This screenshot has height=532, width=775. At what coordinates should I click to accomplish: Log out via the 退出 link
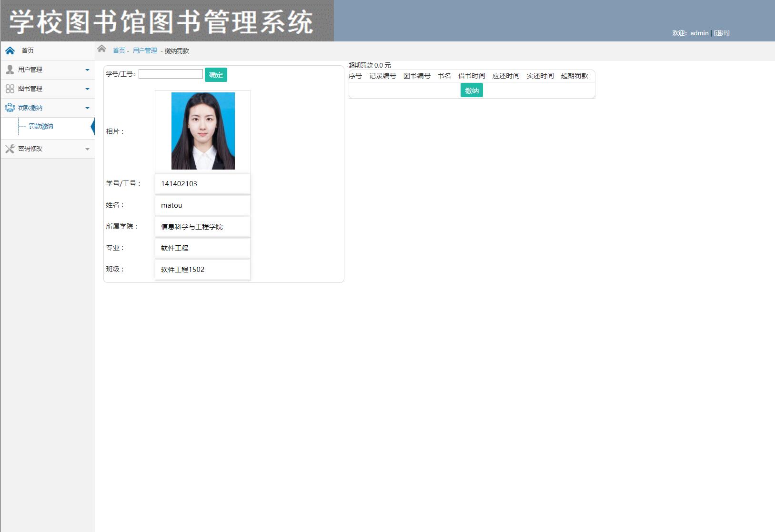coord(722,33)
